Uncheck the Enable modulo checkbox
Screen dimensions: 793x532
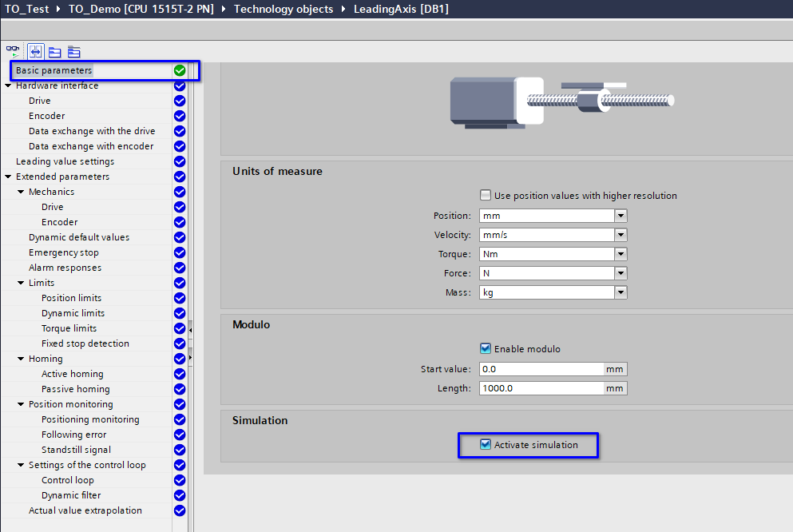pyautogui.click(x=486, y=348)
